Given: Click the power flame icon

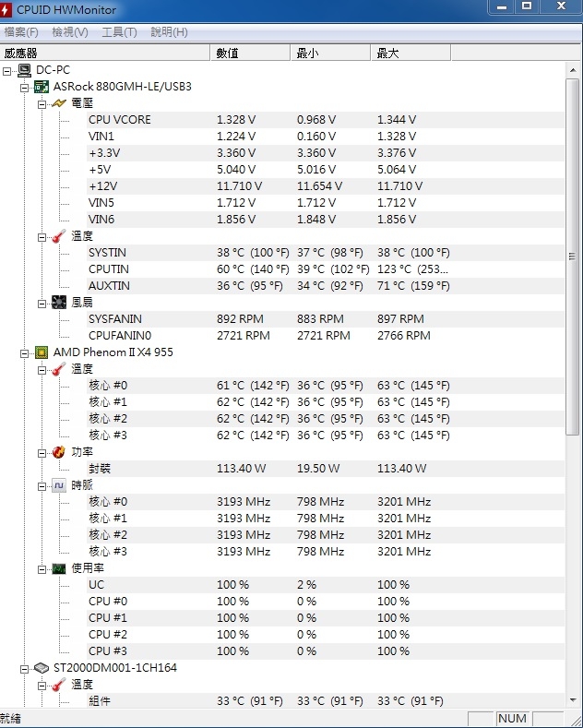Looking at the screenshot, I should [59, 452].
